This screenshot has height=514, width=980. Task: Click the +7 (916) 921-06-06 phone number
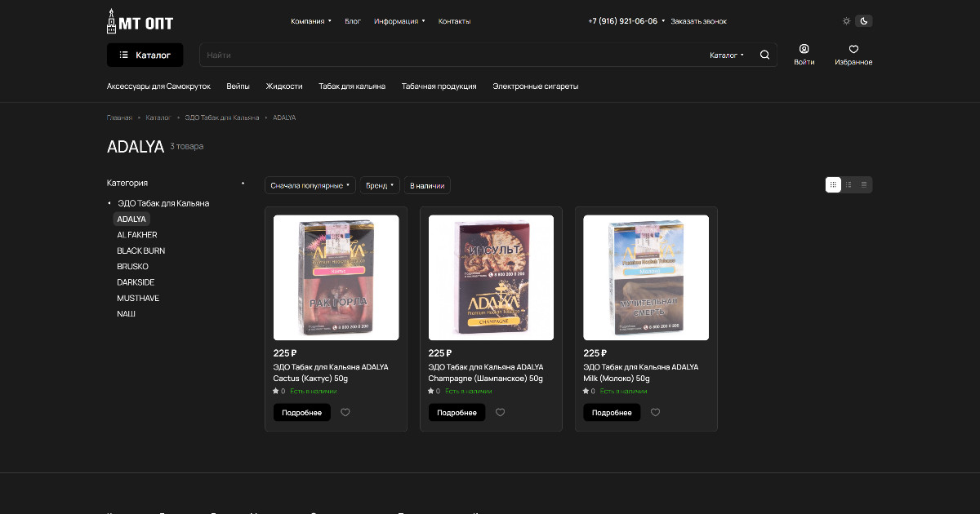click(x=622, y=21)
